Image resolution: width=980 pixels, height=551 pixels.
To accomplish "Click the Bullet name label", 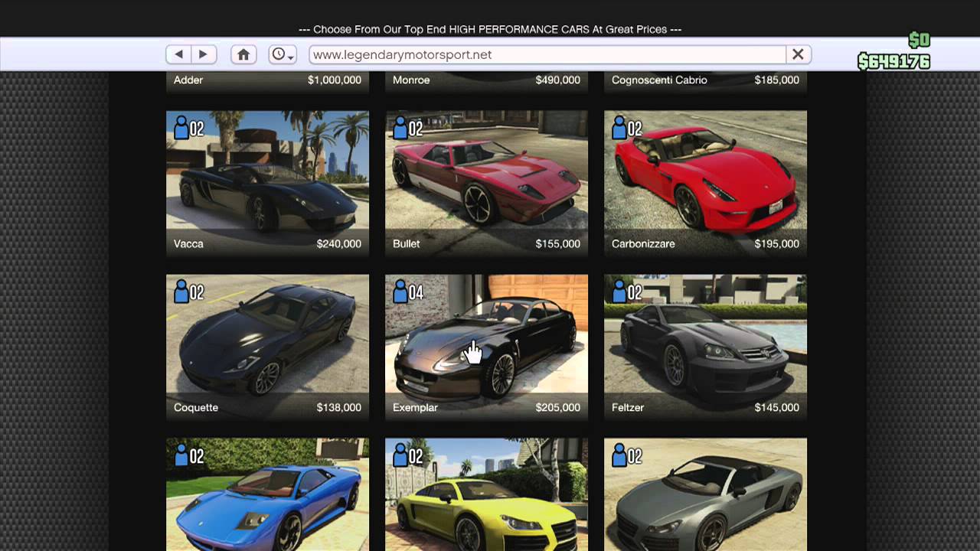I will pyautogui.click(x=407, y=243).
